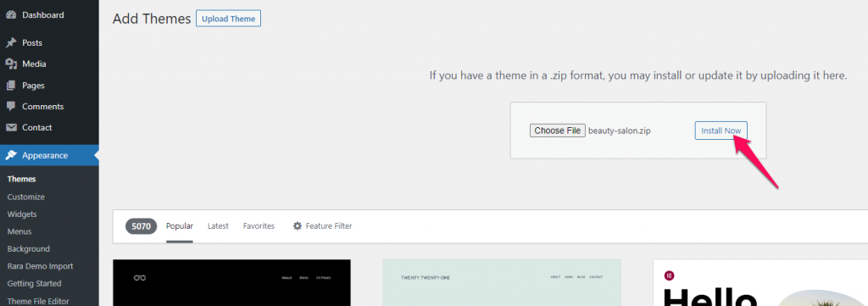Screen dimensions: 868x306
Task: Open the Customize submenu item
Action: point(26,197)
